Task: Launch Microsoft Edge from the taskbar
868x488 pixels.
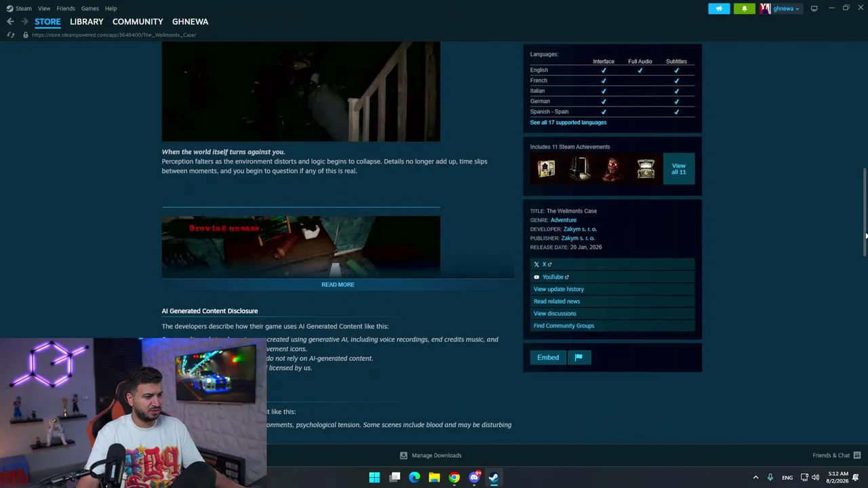Action: (414, 477)
